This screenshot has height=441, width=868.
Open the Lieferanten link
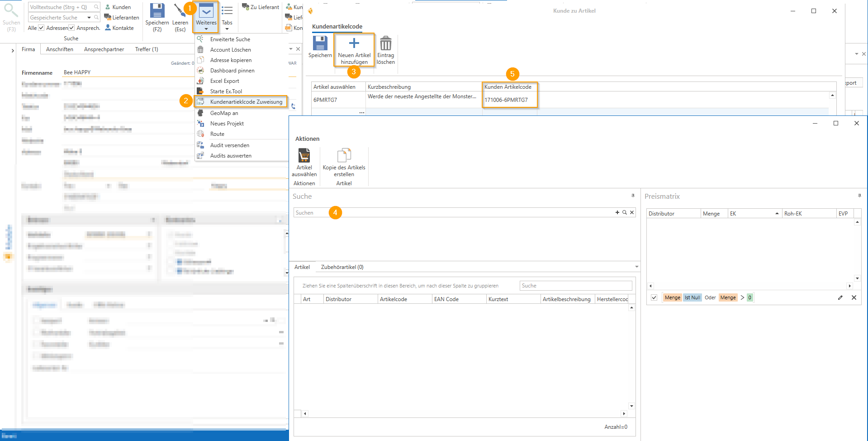click(122, 18)
